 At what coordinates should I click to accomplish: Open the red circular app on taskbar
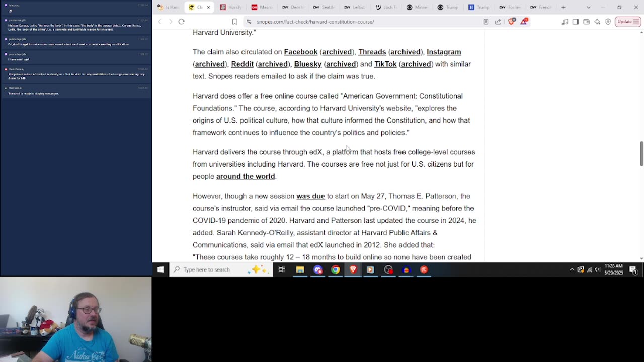(424, 269)
